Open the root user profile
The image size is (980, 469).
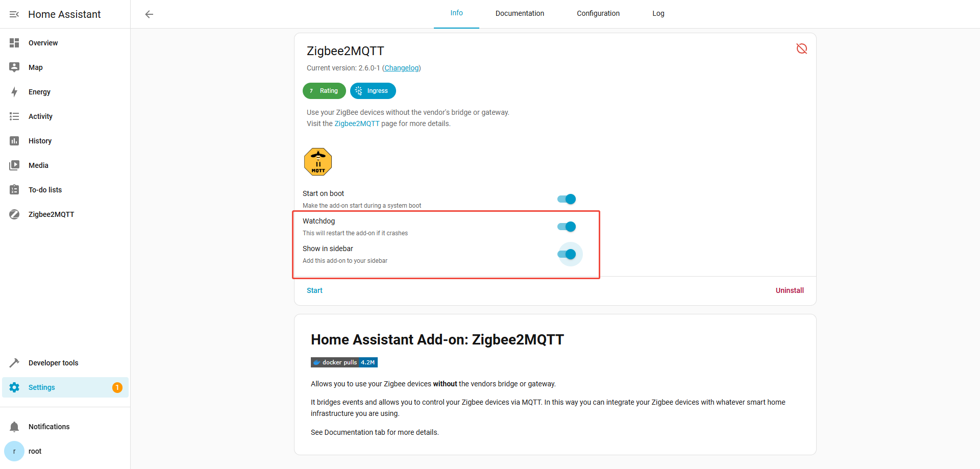(x=35, y=451)
